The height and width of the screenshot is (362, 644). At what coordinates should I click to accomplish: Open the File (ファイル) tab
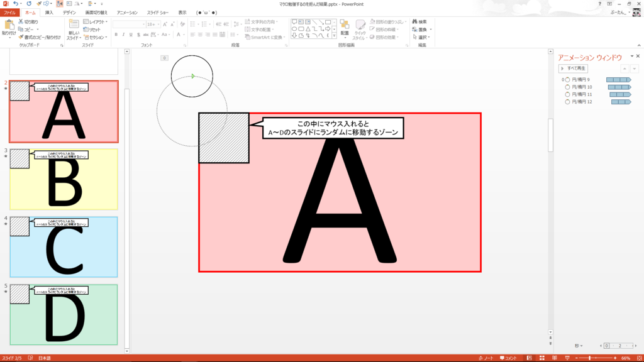9,13
